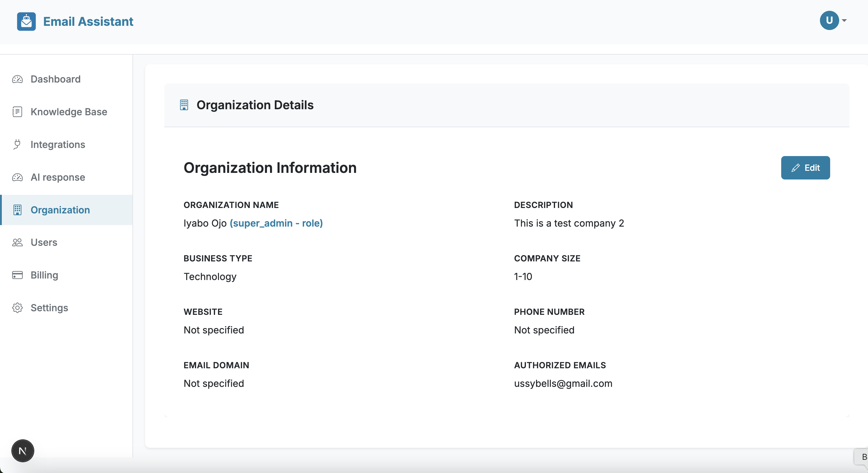This screenshot has width=868, height=473.
Task: Click the ussybells@gmail.com authorized email
Action: click(563, 384)
